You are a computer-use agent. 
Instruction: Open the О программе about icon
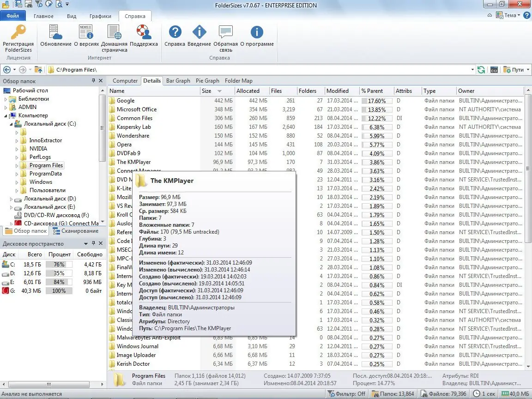(257, 32)
